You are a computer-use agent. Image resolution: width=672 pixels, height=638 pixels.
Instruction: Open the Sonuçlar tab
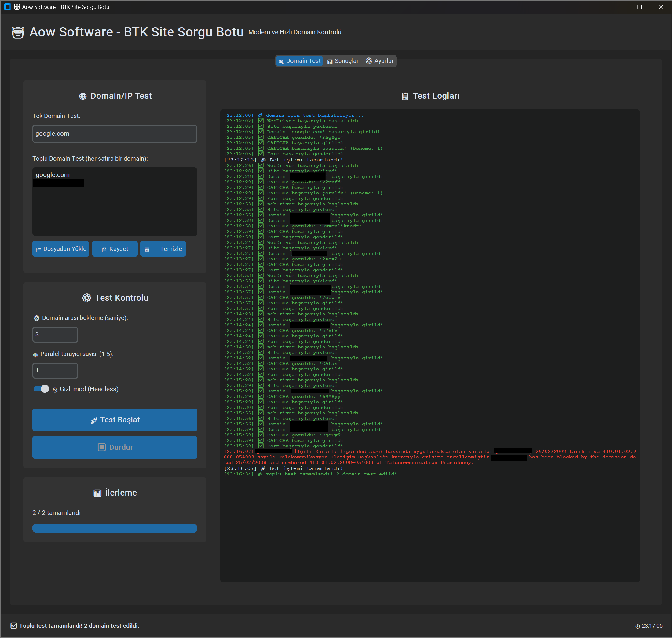[343, 61]
